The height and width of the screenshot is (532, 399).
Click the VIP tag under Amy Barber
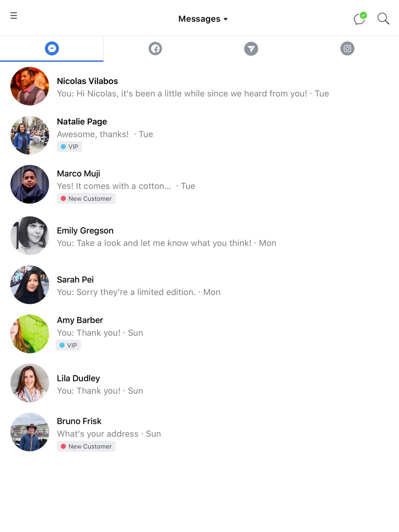(68, 345)
